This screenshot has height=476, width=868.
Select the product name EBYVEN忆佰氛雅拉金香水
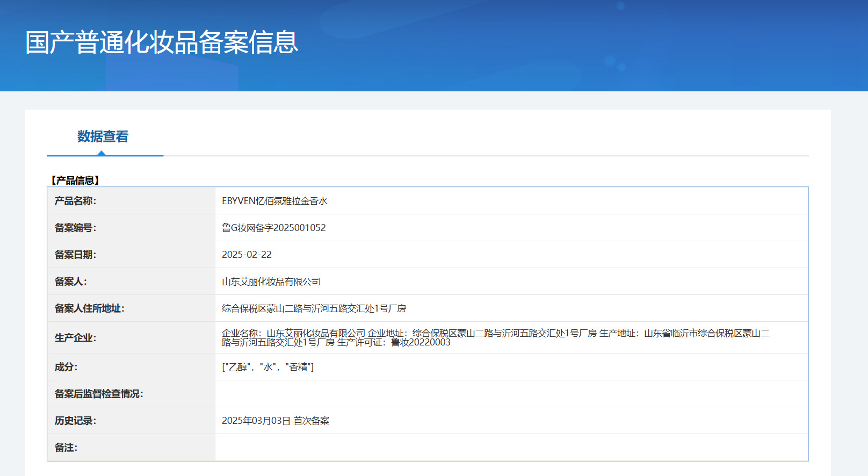tap(274, 201)
